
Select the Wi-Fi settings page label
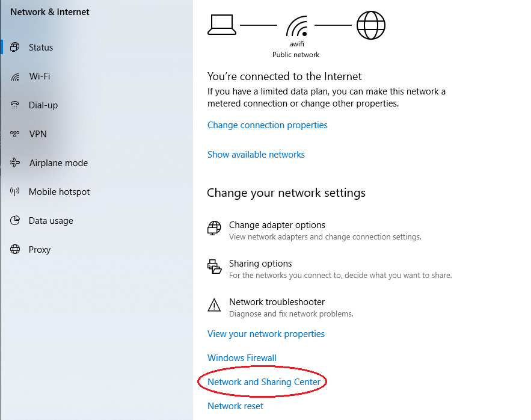coord(40,76)
